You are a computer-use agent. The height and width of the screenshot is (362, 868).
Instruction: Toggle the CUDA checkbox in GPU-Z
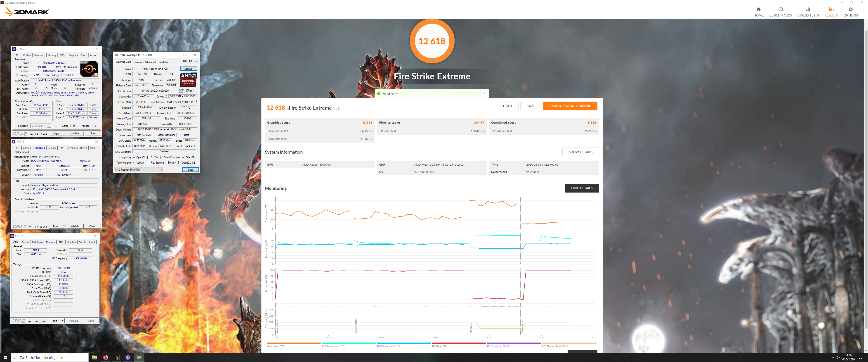pyautogui.click(x=149, y=157)
